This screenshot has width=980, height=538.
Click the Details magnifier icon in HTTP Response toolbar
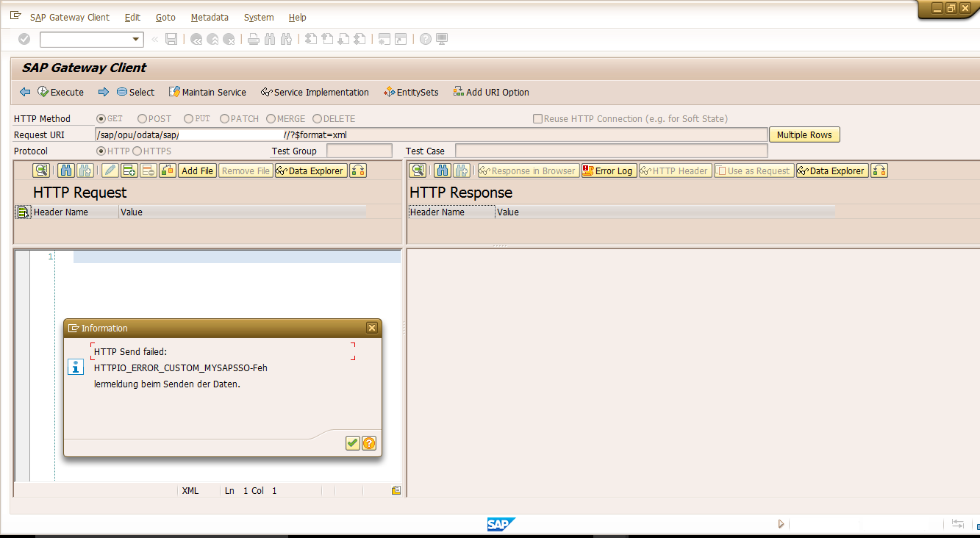pos(418,171)
